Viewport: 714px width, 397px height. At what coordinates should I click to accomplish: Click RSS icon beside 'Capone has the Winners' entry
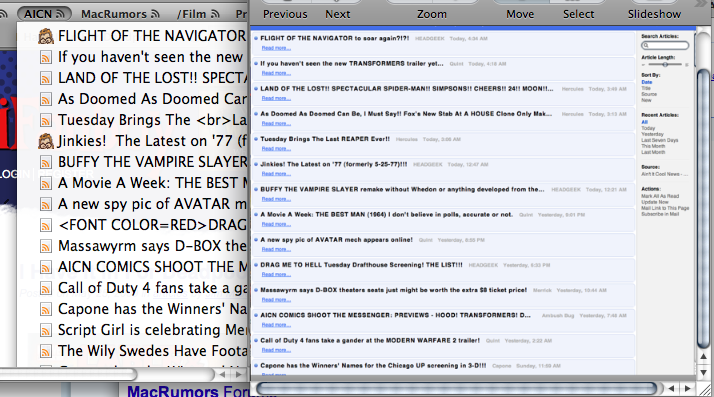click(x=46, y=310)
